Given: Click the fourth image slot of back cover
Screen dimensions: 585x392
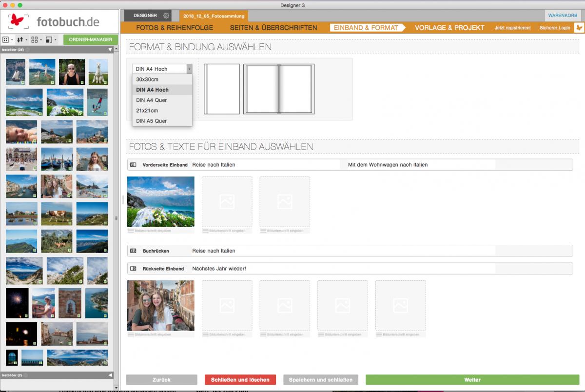Looking at the screenshot, I should coord(343,305).
